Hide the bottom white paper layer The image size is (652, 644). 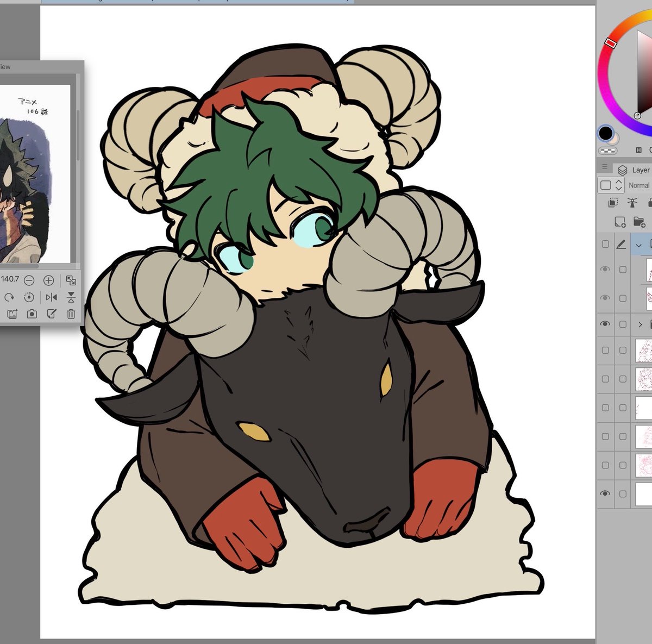point(605,493)
